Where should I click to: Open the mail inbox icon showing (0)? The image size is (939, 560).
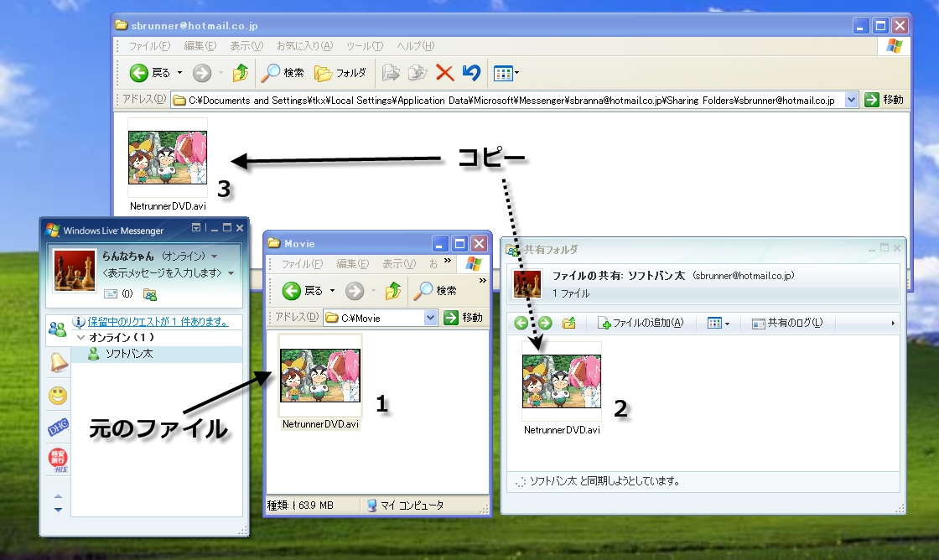(x=118, y=294)
